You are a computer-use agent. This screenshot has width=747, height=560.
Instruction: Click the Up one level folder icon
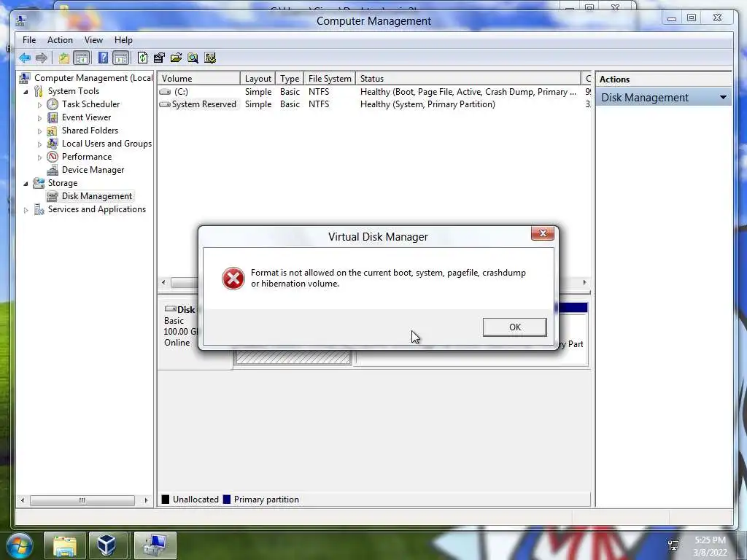point(64,58)
